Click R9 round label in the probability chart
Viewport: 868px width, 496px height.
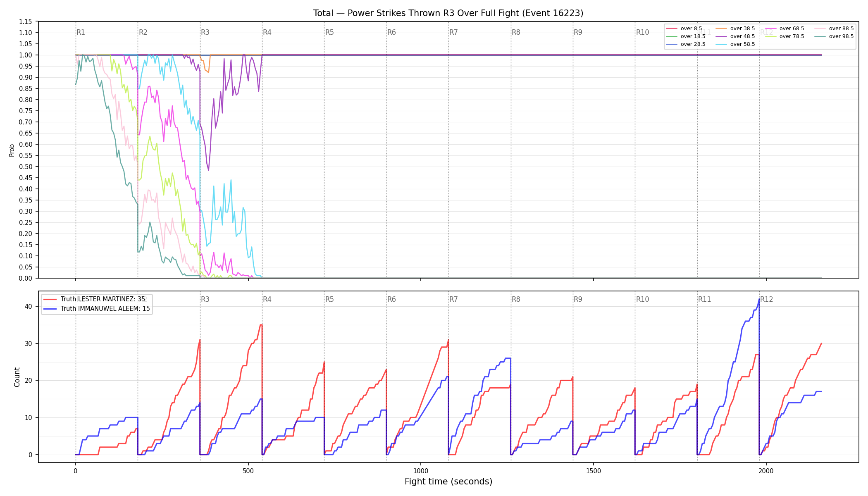point(578,32)
